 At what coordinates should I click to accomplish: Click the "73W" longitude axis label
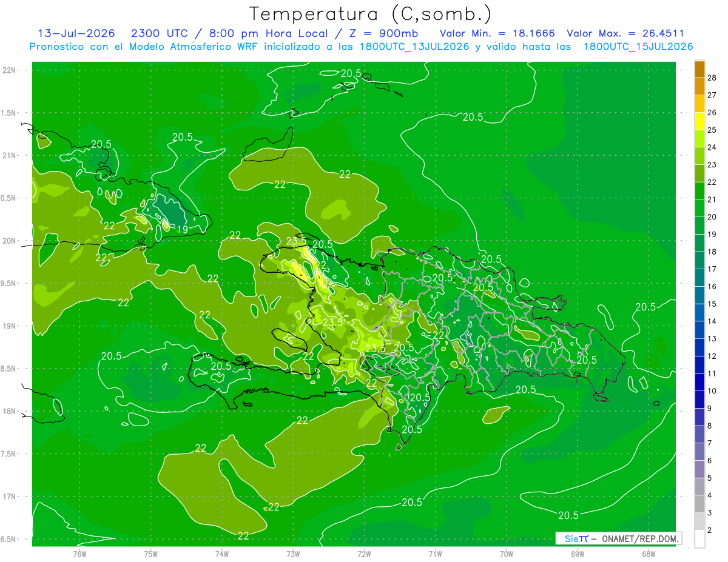coord(293,554)
